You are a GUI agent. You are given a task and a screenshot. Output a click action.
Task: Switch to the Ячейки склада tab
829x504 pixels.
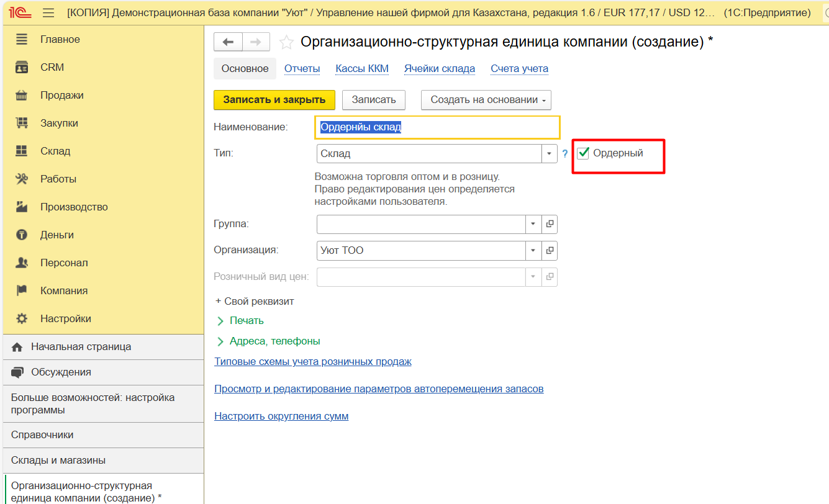pos(439,69)
